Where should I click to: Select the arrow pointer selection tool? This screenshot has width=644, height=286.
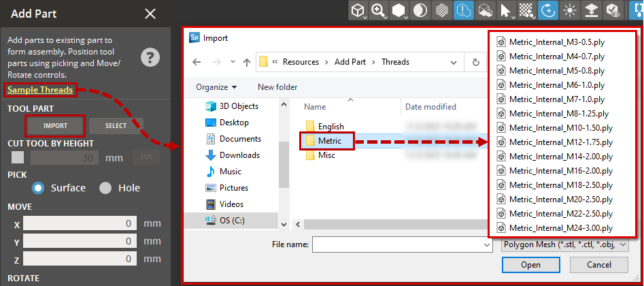tap(505, 10)
